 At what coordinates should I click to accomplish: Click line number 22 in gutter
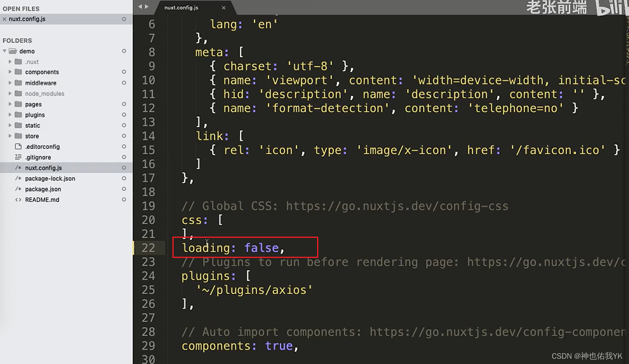coord(148,248)
